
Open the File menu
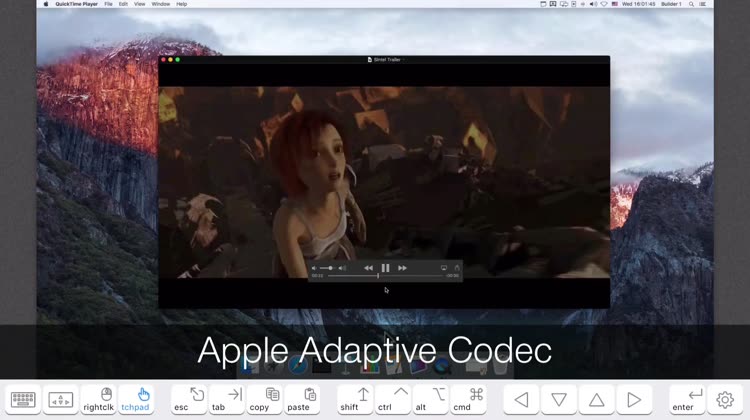[109, 4]
